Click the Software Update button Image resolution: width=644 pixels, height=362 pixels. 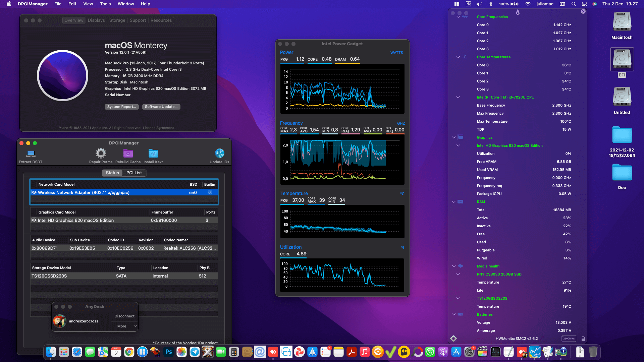point(161,107)
